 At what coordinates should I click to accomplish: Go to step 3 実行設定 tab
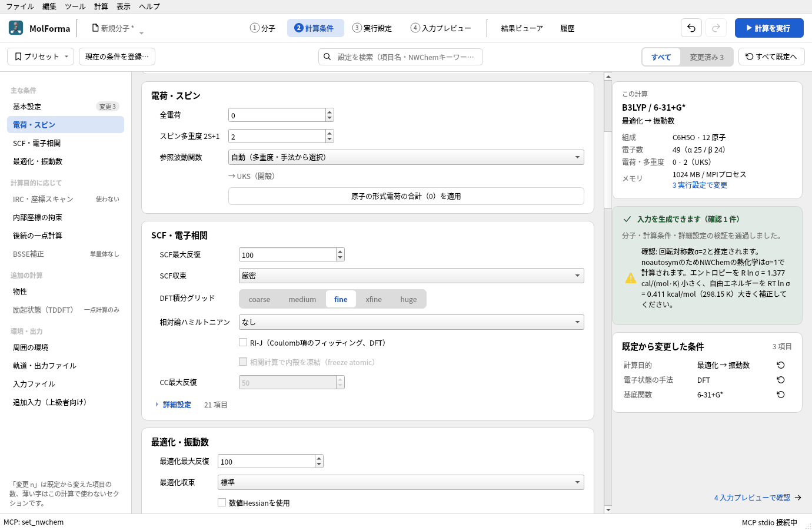click(372, 28)
